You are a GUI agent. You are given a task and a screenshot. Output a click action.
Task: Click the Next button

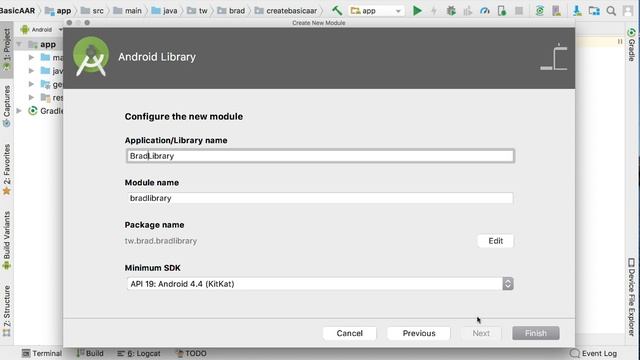pyautogui.click(x=481, y=333)
